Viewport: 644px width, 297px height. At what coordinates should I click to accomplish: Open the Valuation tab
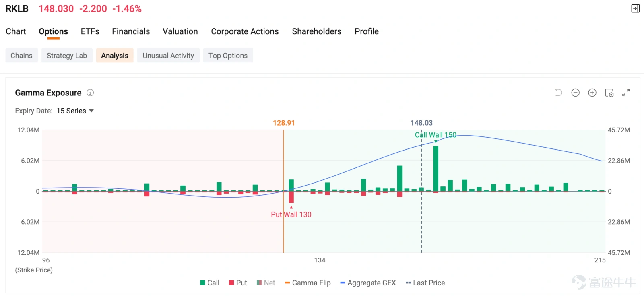180,31
